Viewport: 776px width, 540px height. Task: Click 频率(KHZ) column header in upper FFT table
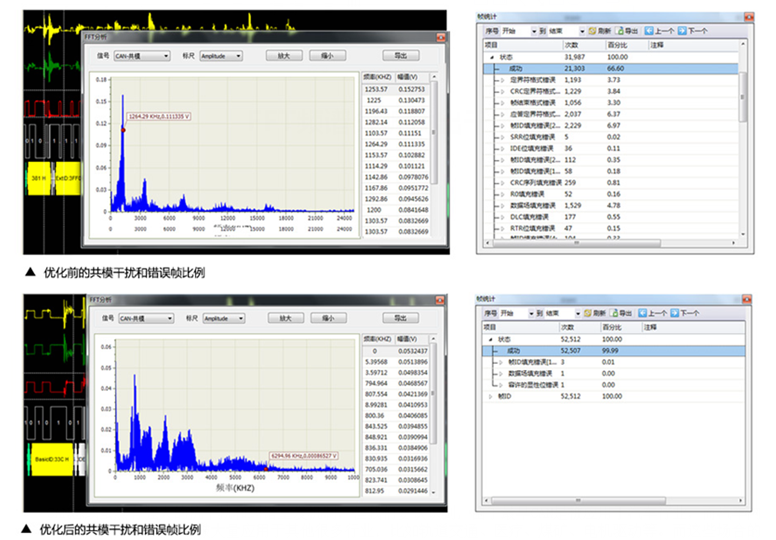coord(378,77)
